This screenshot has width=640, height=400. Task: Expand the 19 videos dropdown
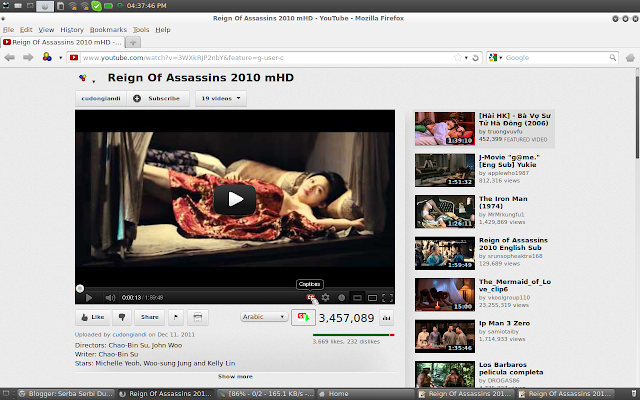(x=221, y=98)
